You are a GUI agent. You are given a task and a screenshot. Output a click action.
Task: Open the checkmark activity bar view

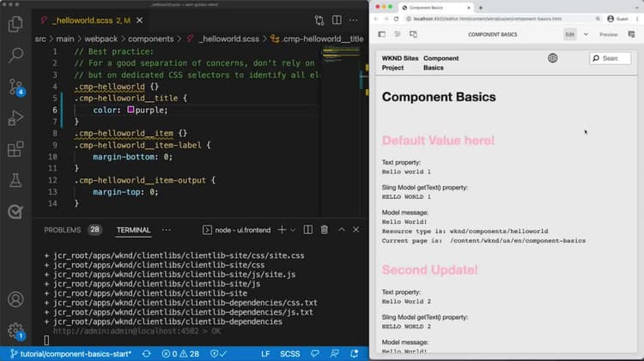tap(15, 212)
